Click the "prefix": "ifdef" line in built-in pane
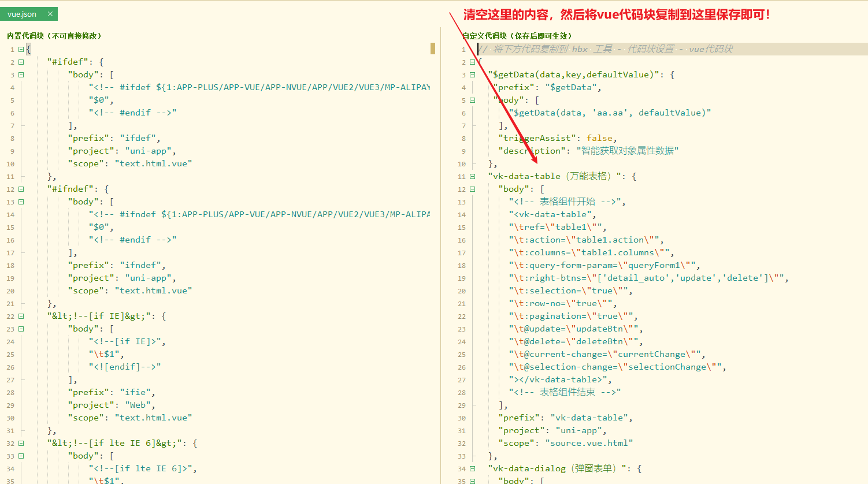Image resolution: width=868 pixels, height=484 pixels. [114, 138]
